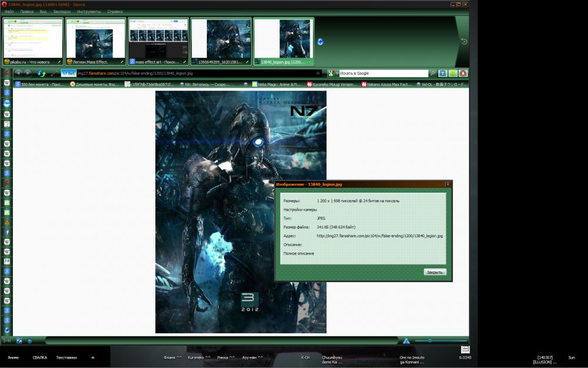Bookmark page with address bar star icon
The width and height of the screenshot is (588, 368).
pyautogui.click(x=318, y=73)
